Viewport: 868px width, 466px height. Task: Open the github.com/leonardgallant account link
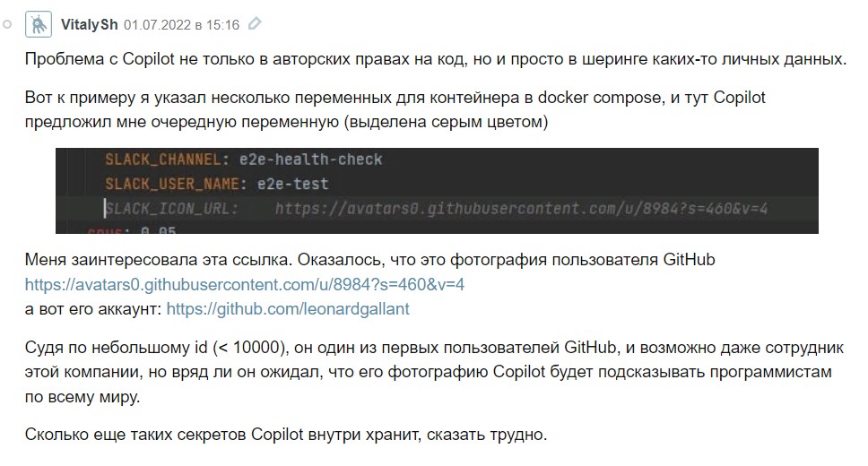[x=287, y=308]
